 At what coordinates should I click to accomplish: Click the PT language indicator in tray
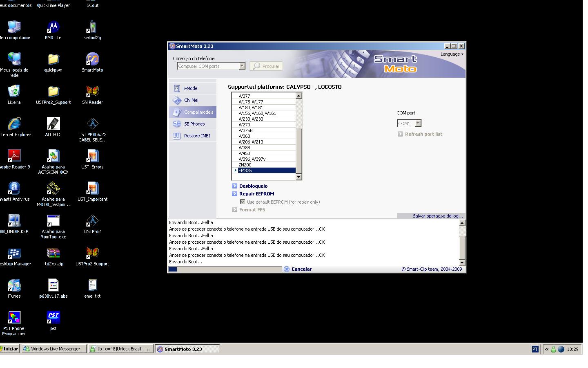tap(535, 349)
